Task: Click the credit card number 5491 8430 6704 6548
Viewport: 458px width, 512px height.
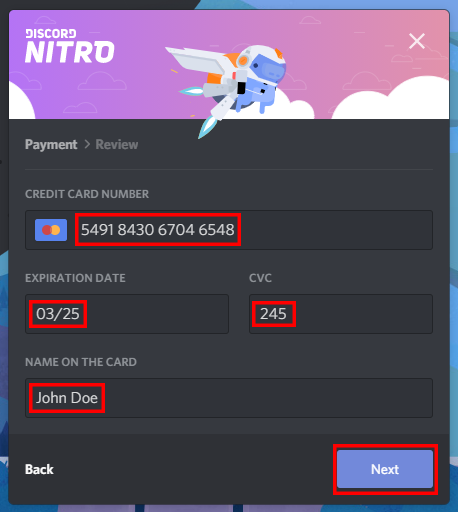Action: coord(158,230)
